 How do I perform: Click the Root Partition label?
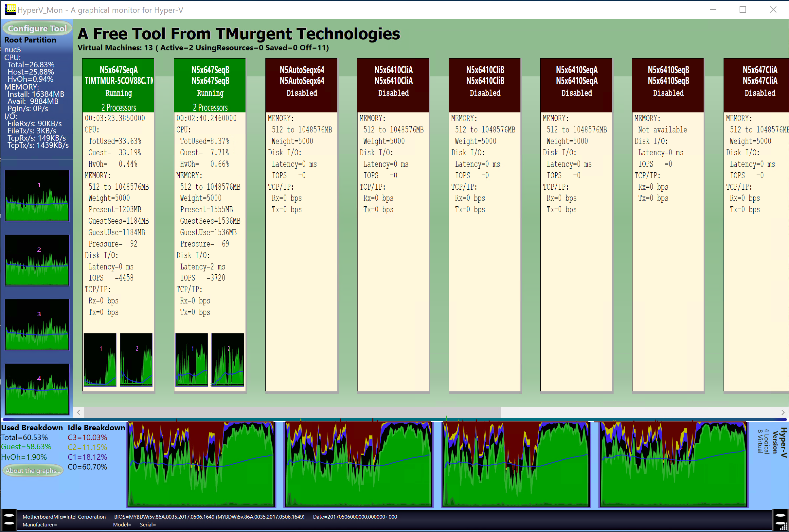coord(30,40)
